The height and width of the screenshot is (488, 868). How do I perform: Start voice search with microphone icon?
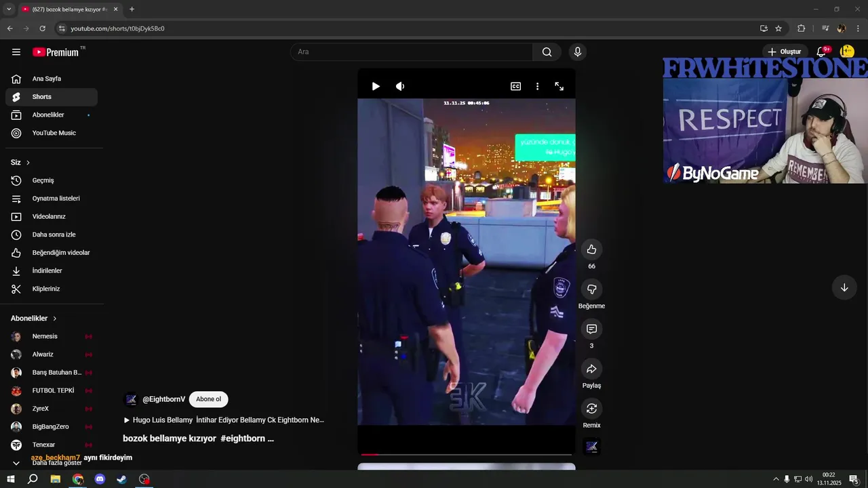(578, 52)
